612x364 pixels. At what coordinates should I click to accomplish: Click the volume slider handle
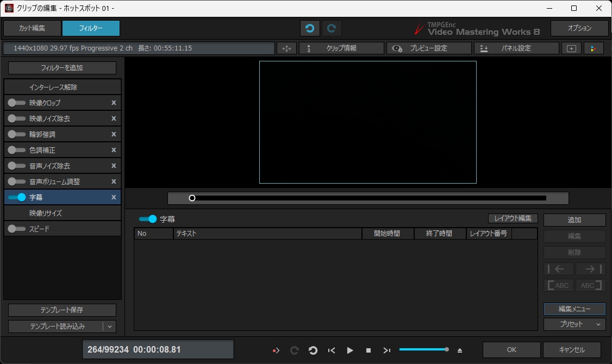tap(447, 349)
